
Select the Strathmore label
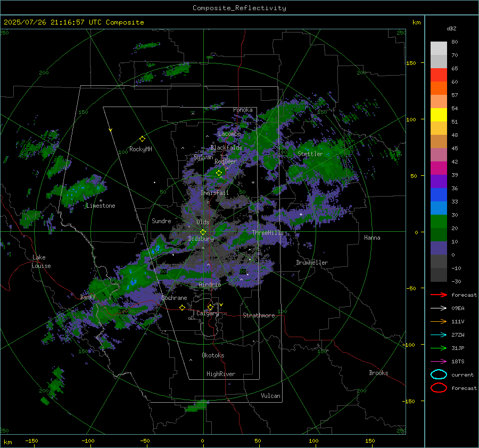point(259,315)
